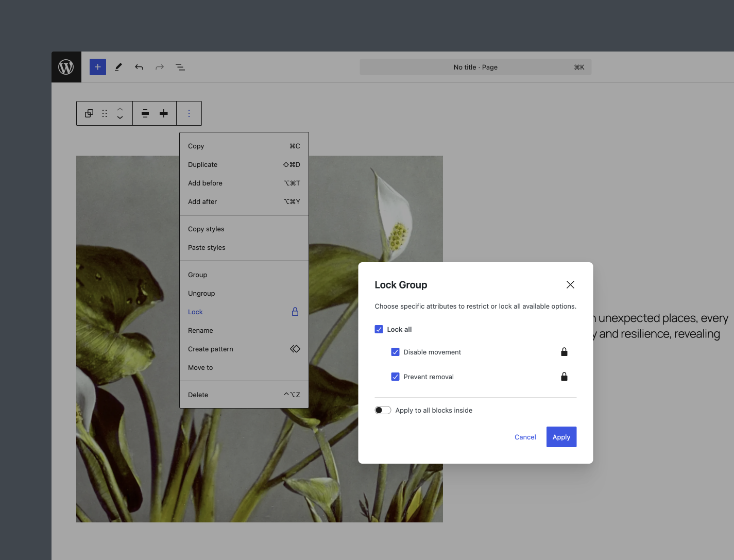Click the drag handle dots icon
This screenshot has width=734, height=560.
point(105,113)
